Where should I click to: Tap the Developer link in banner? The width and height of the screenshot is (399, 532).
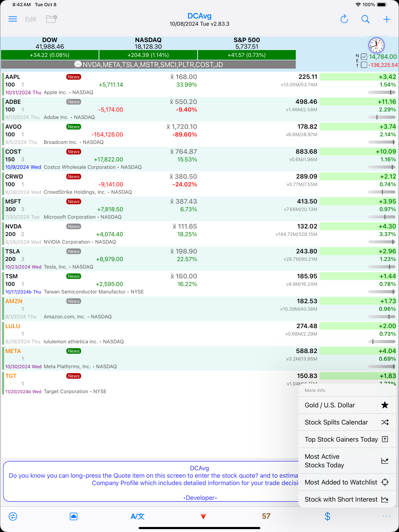coord(200,498)
